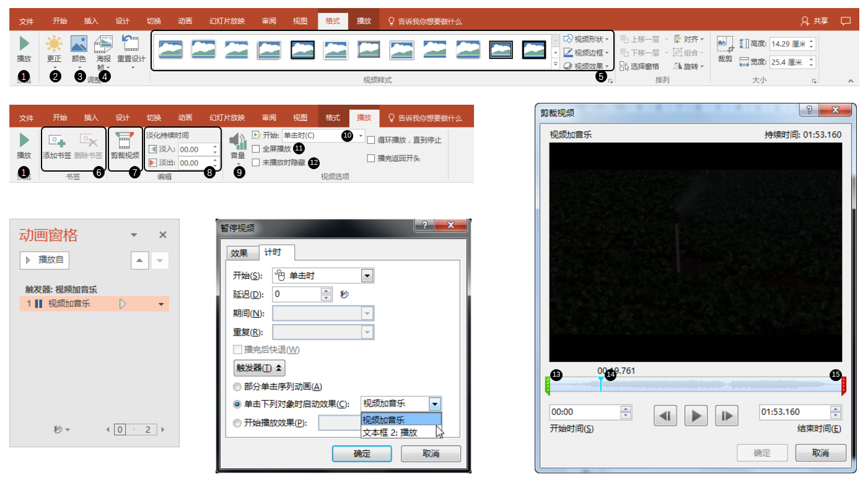Click the 裁剪 crop tool
Viewport: 868px width, 482px height.
point(725,50)
